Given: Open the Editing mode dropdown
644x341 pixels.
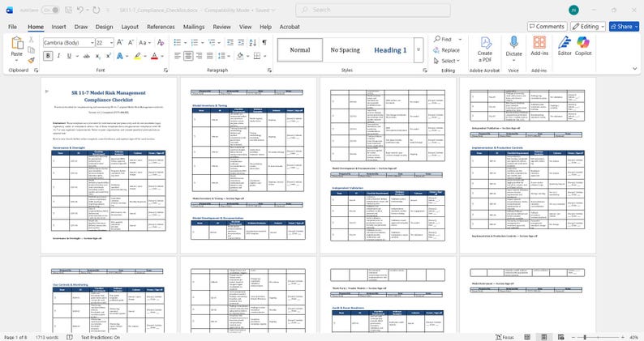Looking at the screenshot, I should pos(588,26).
